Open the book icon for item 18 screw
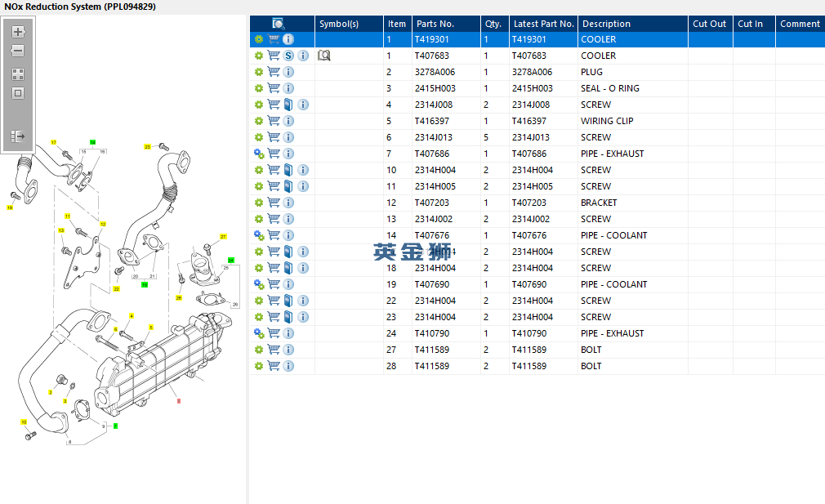This screenshot has height=504, width=825. (x=288, y=267)
